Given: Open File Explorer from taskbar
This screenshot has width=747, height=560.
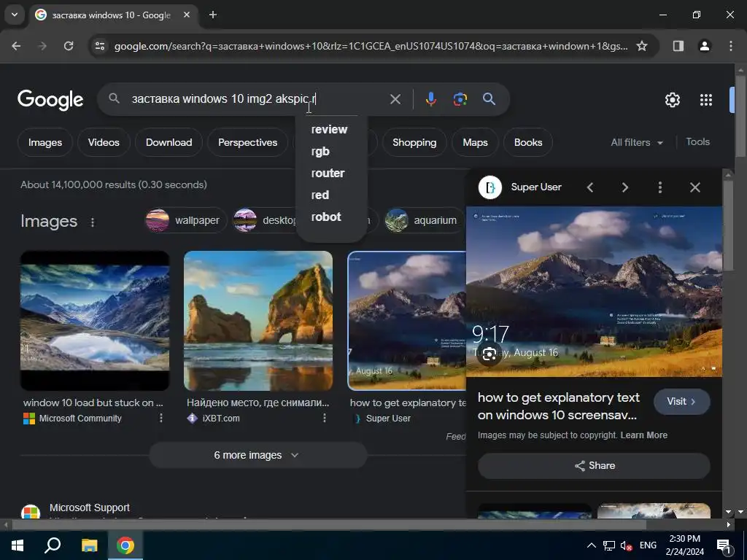Looking at the screenshot, I should coord(89,545).
